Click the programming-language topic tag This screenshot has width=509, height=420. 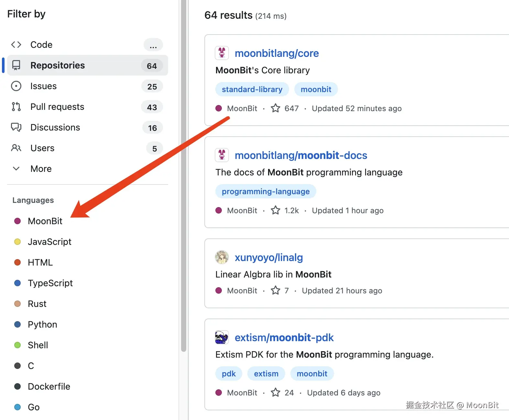coord(265,192)
